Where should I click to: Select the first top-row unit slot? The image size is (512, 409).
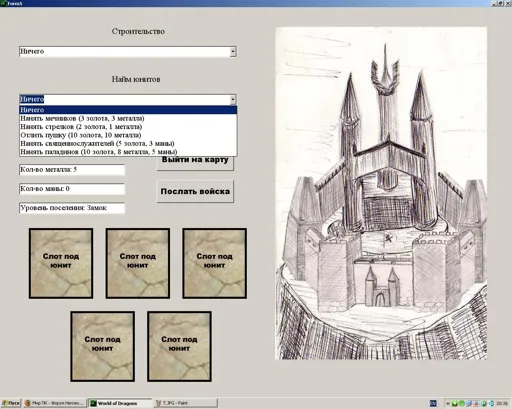[61, 263]
